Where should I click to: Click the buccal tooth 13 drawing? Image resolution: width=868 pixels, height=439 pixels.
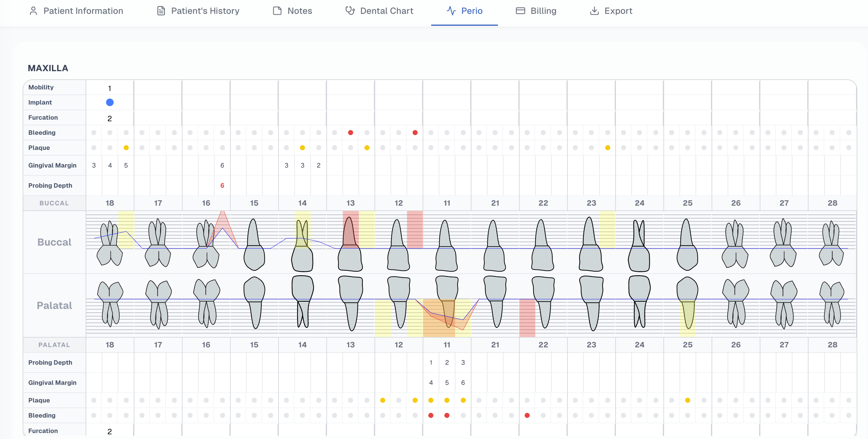[x=350, y=244]
